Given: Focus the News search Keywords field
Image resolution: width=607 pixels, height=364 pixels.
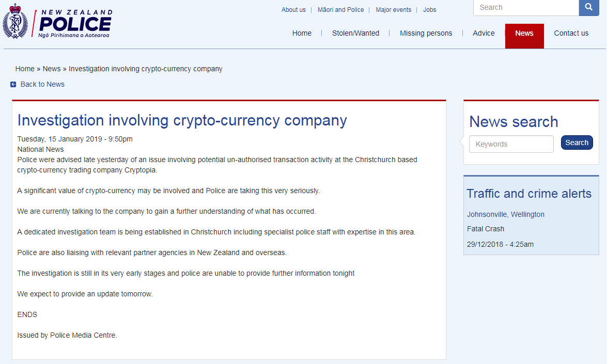Looking at the screenshot, I should click(x=511, y=144).
